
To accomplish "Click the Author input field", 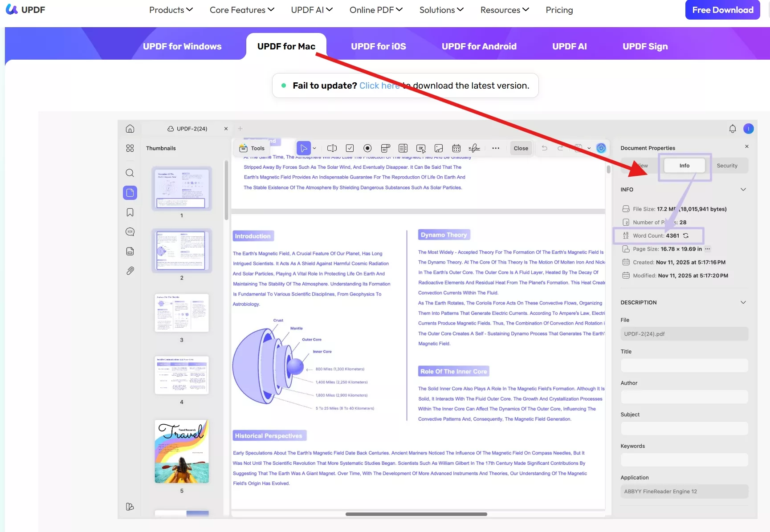I will [x=684, y=397].
